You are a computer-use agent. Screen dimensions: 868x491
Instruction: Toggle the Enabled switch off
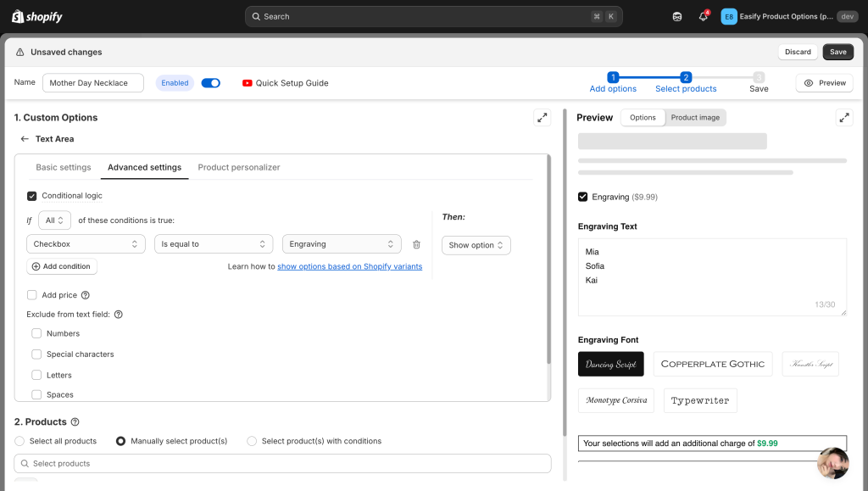pos(210,83)
